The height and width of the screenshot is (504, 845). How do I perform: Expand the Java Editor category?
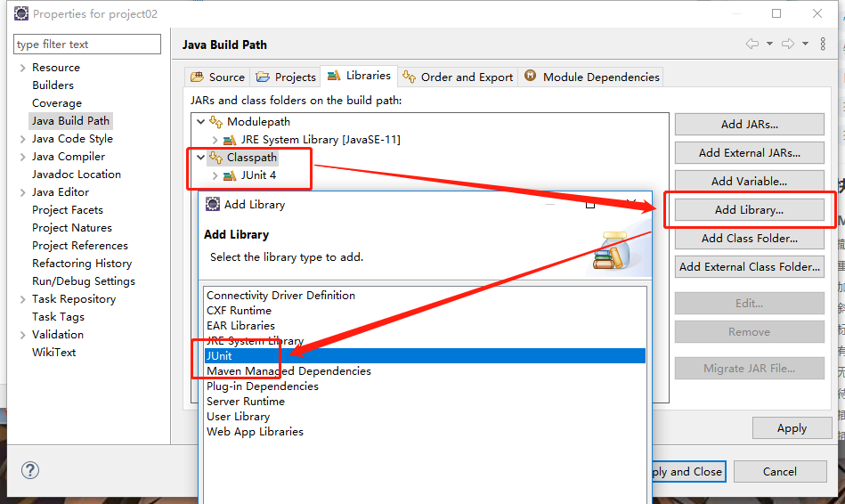click(x=22, y=192)
